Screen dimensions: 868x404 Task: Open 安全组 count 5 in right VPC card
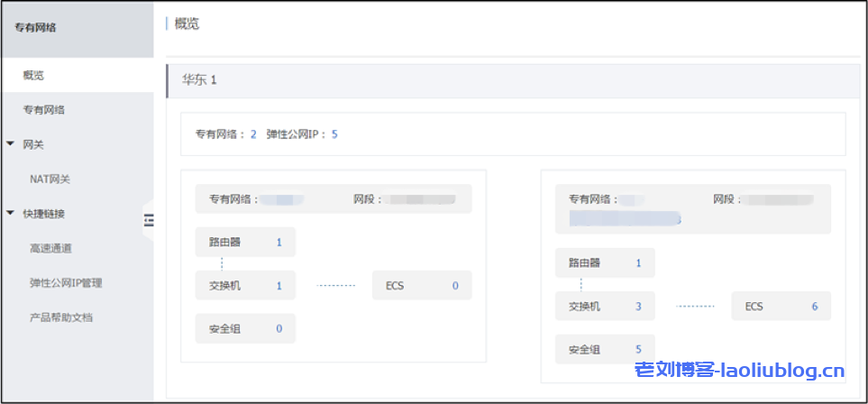638,349
